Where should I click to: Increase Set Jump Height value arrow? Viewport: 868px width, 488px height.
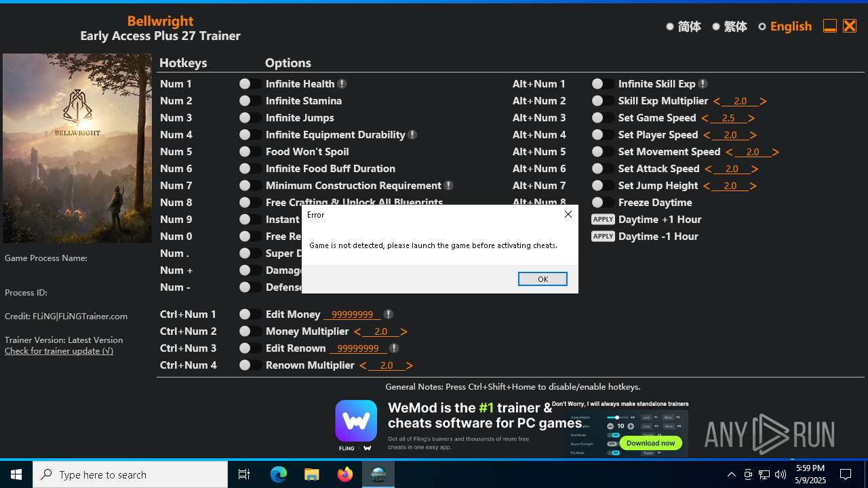[753, 186]
